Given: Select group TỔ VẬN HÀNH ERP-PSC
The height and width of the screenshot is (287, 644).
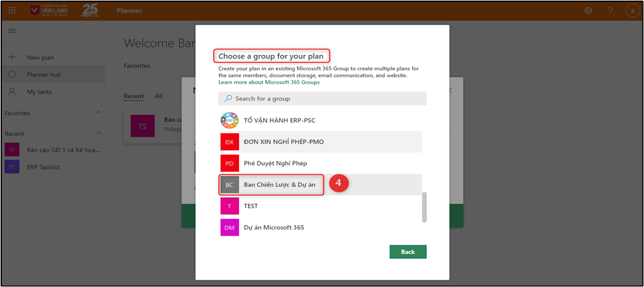Looking at the screenshot, I should tap(321, 121).
